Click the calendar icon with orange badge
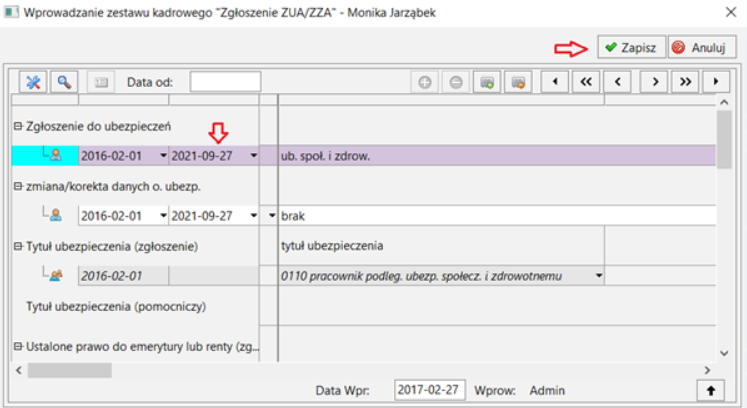Image resolution: width=747 pixels, height=408 pixels. tap(518, 82)
